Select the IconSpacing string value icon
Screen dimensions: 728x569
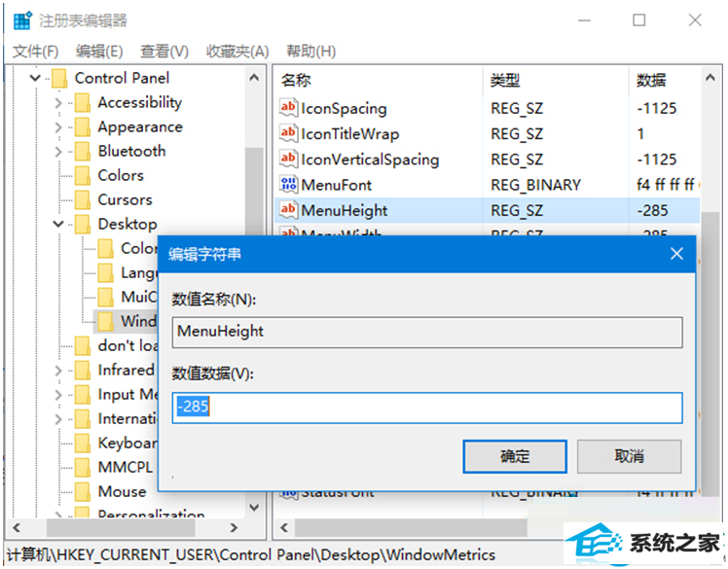tap(288, 108)
